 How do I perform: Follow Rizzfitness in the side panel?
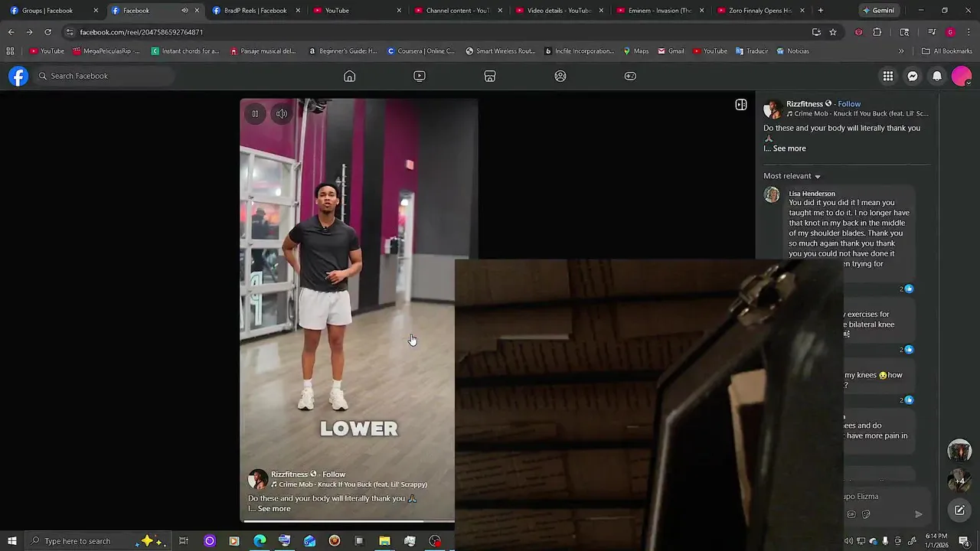pyautogui.click(x=849, y=104)
